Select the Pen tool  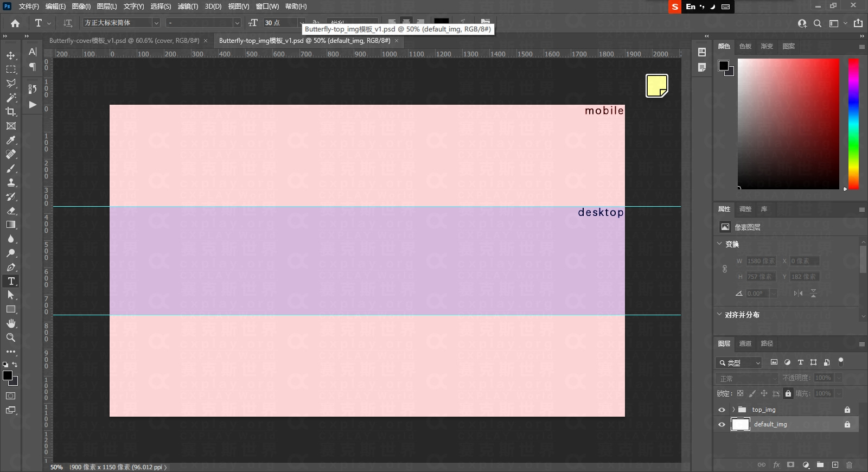click(11, 267)
